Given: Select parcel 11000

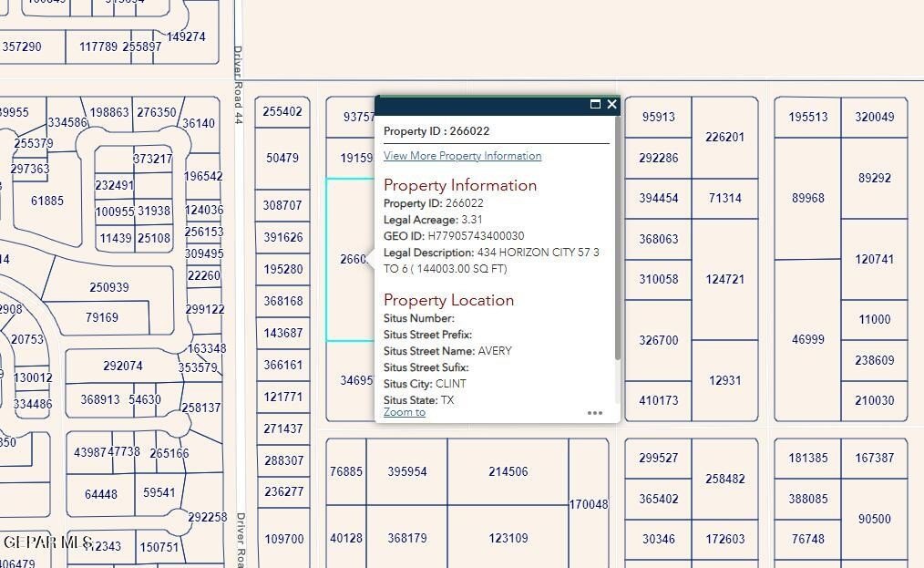Looking at the screenshot, I should [875, 320].
